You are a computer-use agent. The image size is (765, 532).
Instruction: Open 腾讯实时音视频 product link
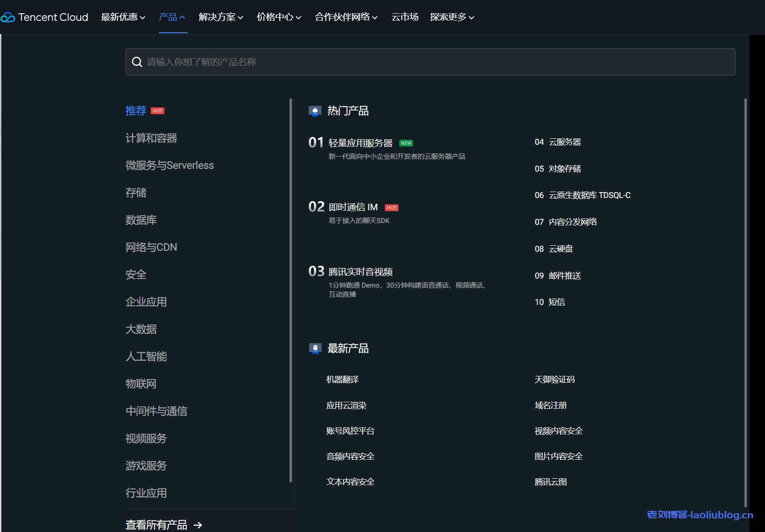pyautogui.click(x=360, y=272)
